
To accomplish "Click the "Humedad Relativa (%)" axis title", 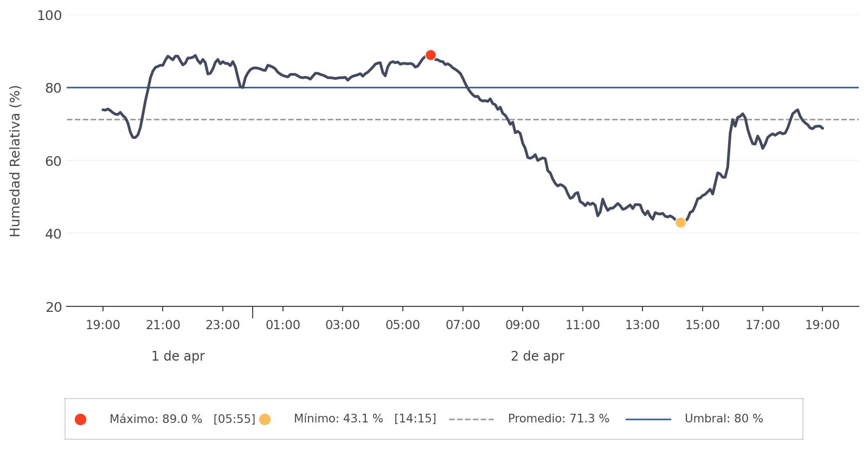I will [x=15, y=161].
